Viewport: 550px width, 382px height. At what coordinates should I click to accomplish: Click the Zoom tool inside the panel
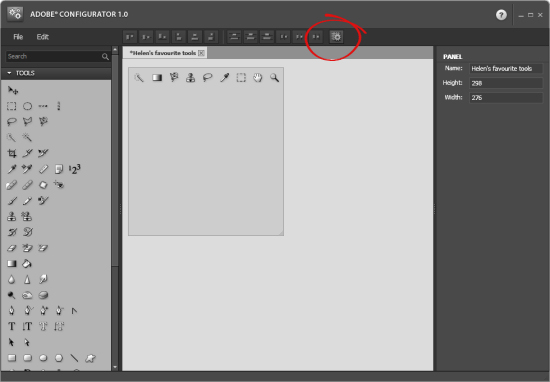274,78
